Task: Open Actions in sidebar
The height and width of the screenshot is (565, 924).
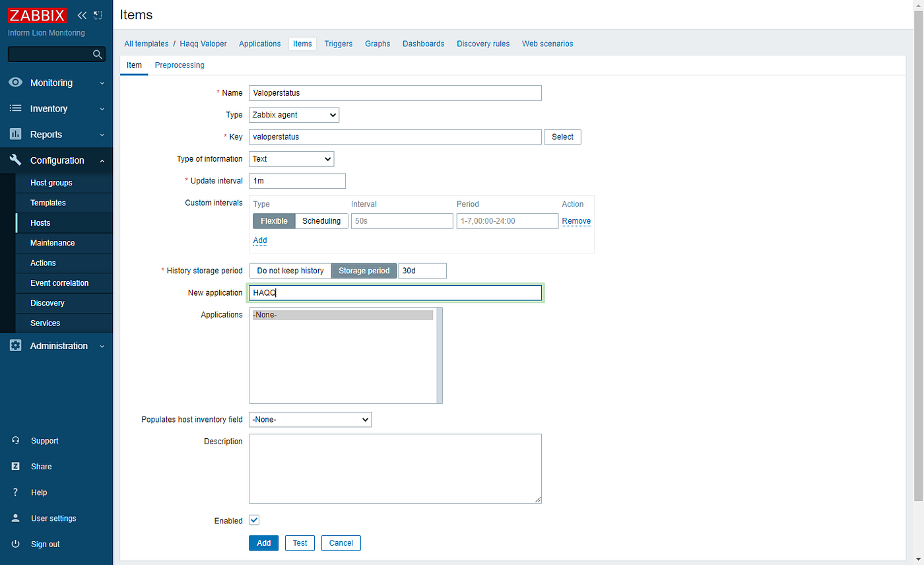Action: tap(64, 263)
